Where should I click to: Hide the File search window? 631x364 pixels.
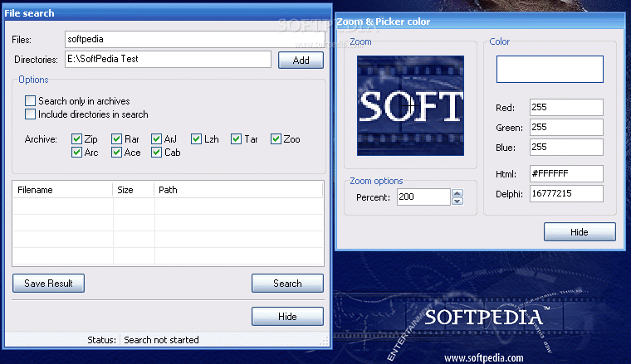(287, 316)
